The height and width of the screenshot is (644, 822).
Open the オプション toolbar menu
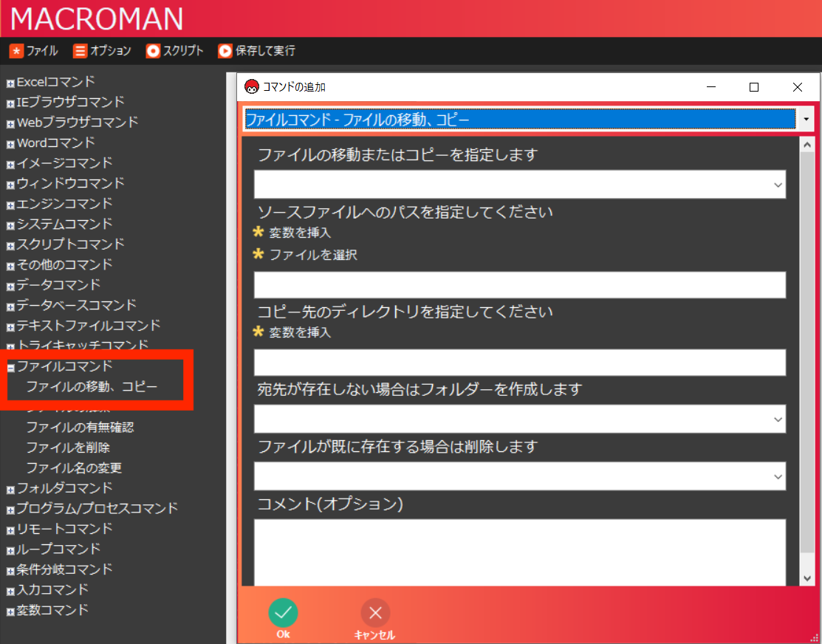(x=102, y=51)
